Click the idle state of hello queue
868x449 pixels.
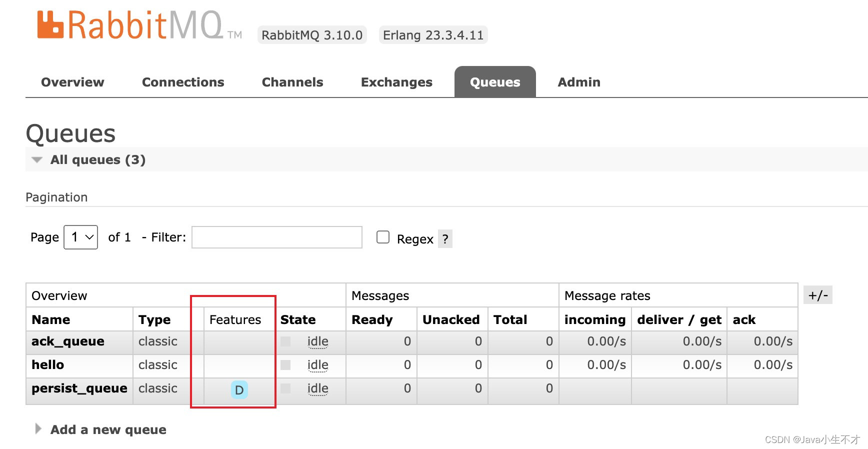click(318, 365)
